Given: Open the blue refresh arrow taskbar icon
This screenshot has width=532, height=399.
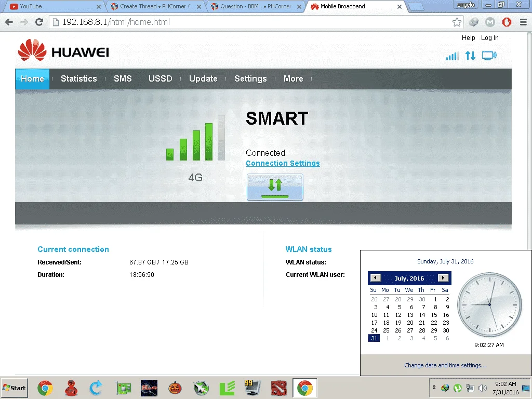Looking at the screenshot, I should 96,388.
